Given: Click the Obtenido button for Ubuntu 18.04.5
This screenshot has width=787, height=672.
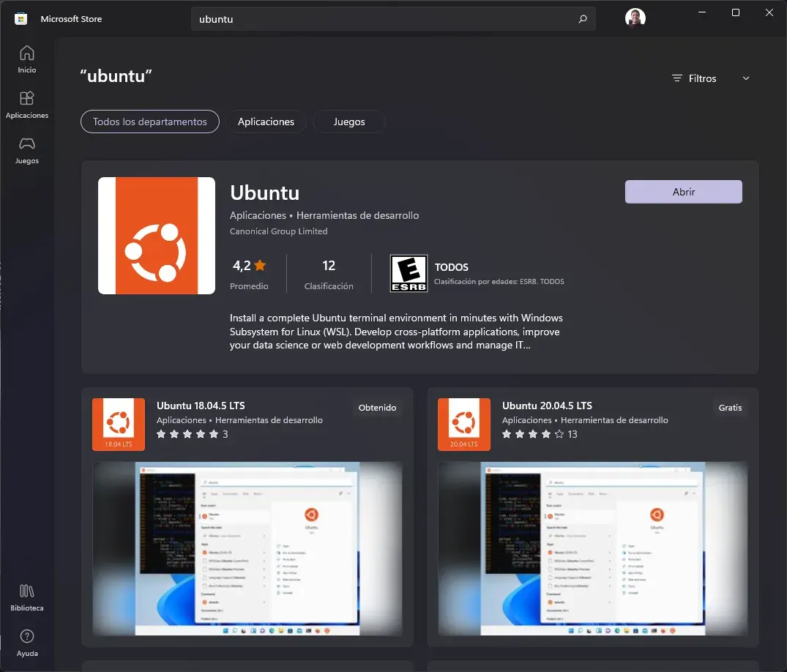Looking at the screenshot, I should 378,408.
